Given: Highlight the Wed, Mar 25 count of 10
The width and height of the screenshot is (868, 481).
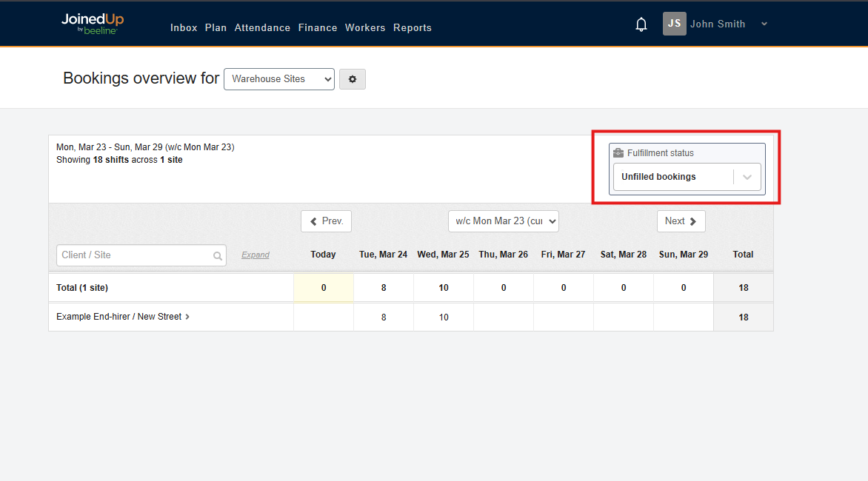Looking at the screenshot, I should pyautogui.click(x=443, y=287).
